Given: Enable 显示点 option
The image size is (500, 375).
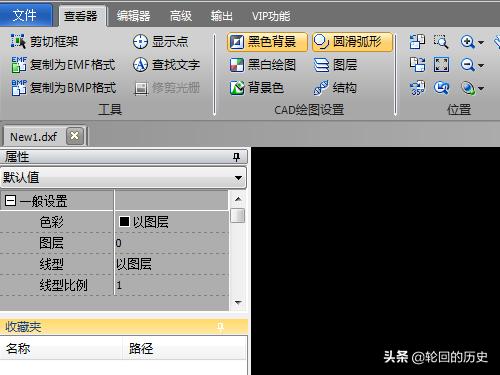Looking at the screenshot, I should [x=161, y=42].
